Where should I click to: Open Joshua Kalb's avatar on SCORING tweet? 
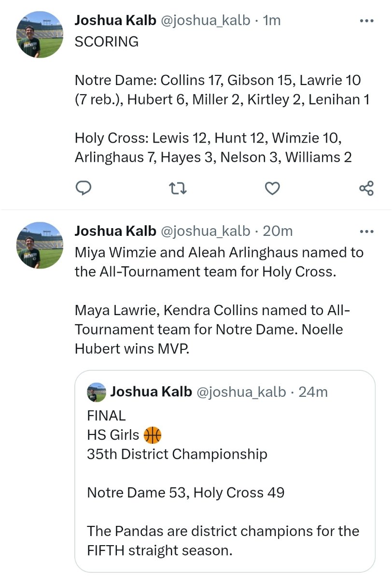pyautogui.click(x=40, y=35)
